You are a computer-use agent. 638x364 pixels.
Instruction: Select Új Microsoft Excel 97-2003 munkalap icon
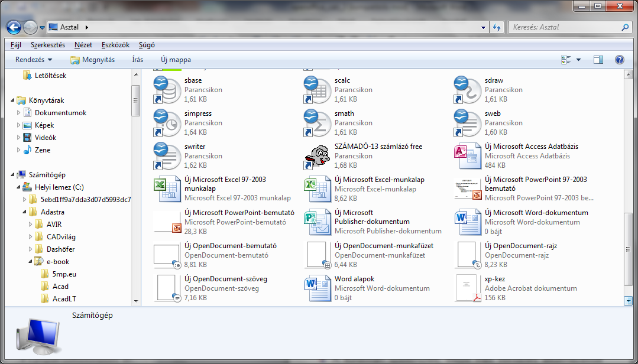pos(167,188)
